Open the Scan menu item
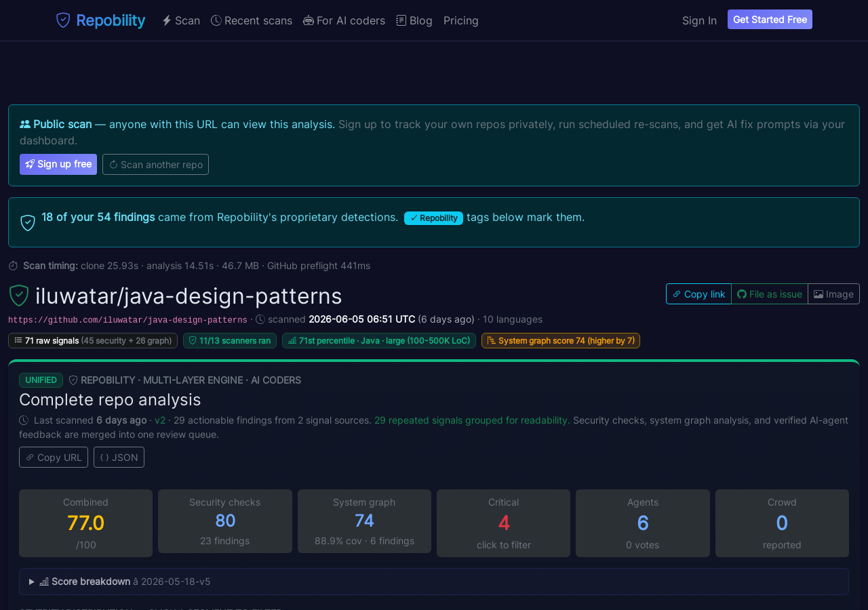Screen dimensions: 868x610 click(181, 20)
